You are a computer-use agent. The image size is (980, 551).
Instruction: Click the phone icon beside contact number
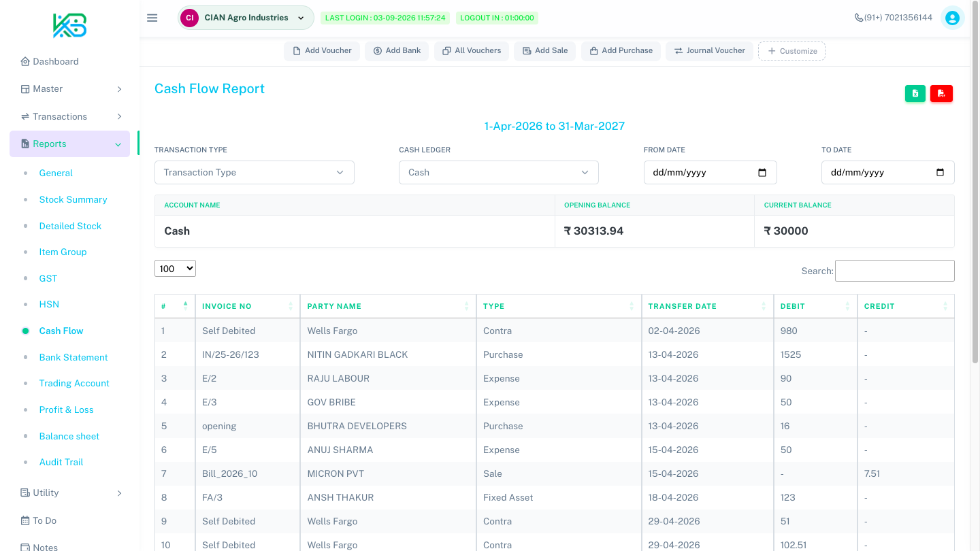pos(859,18)
